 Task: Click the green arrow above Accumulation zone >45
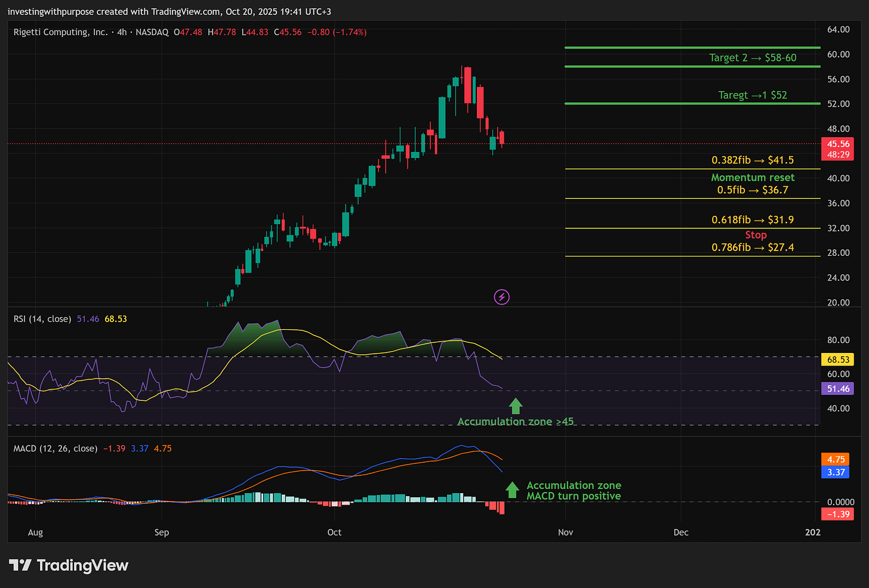click(516, 406)
